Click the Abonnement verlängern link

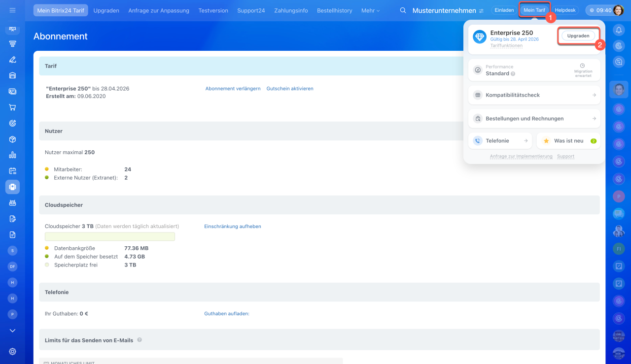coord(233,89)
